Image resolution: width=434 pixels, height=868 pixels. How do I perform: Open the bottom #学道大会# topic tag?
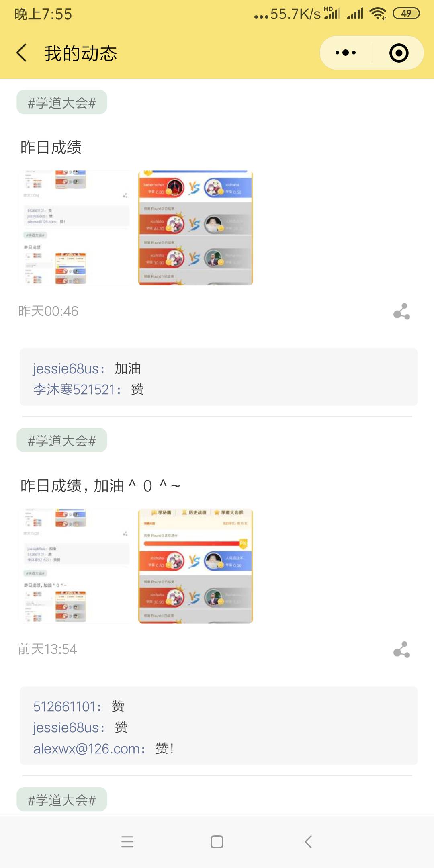(x=62, y=799)
